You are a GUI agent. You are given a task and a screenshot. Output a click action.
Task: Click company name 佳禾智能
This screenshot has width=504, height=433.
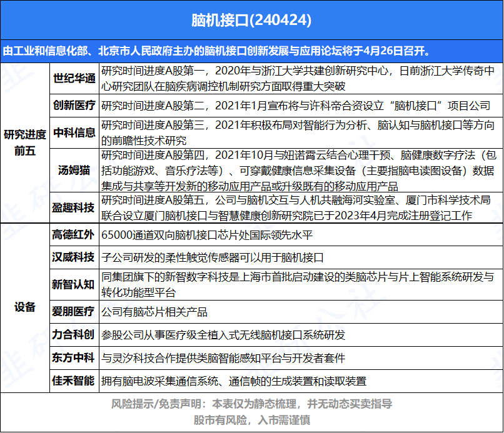pyautogui.click(x=73, y=381)
